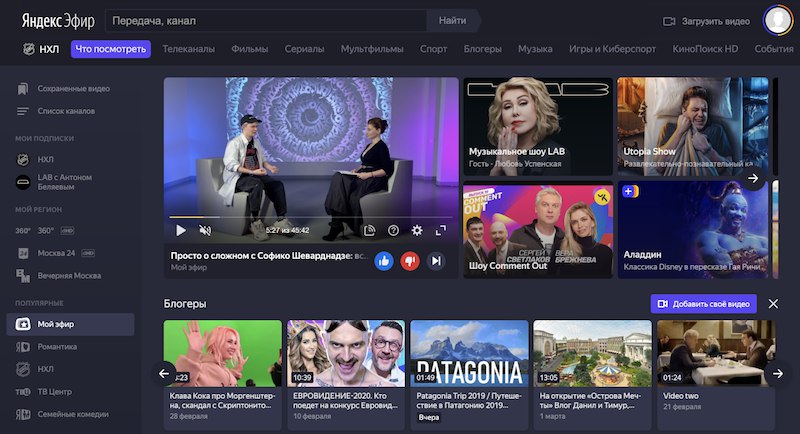Open the Video two thumbnail
Viewport: 800px width, 434px height.
(x=716, y=353)
